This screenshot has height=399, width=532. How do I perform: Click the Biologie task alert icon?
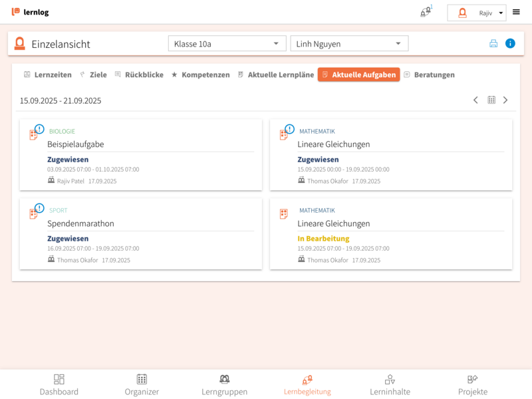tap(39, 129)
